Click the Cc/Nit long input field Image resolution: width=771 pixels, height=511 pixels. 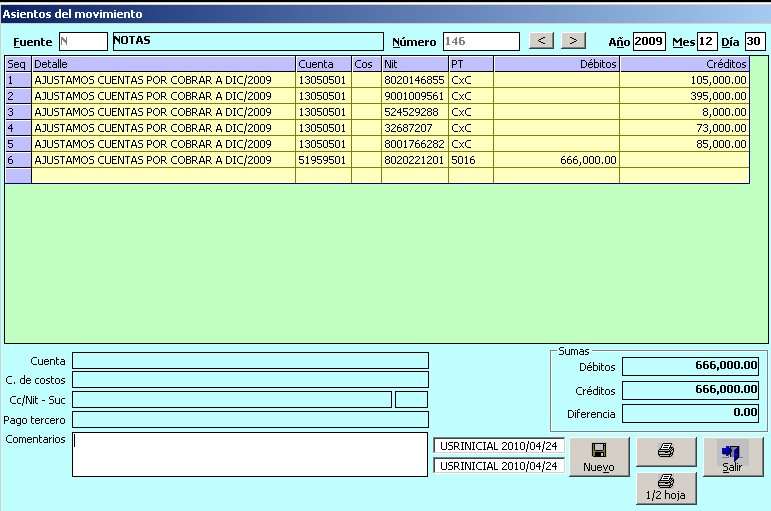pos(232,399)
